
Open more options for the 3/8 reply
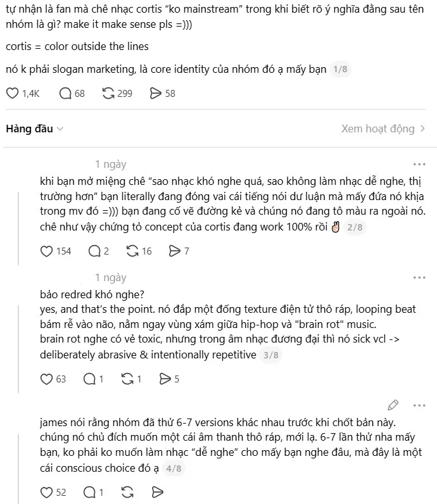(x=419, y=277)
